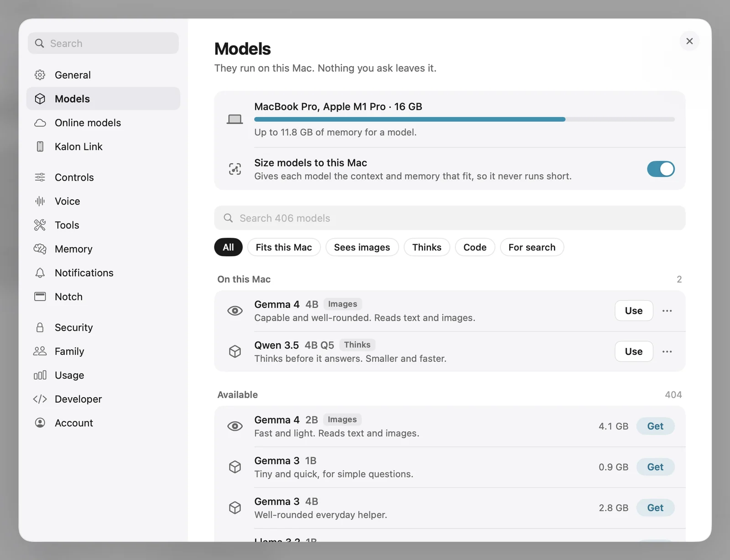730x560 pixels.
Task: Click the General gear icon in sidebar
Action: [40, 75]
